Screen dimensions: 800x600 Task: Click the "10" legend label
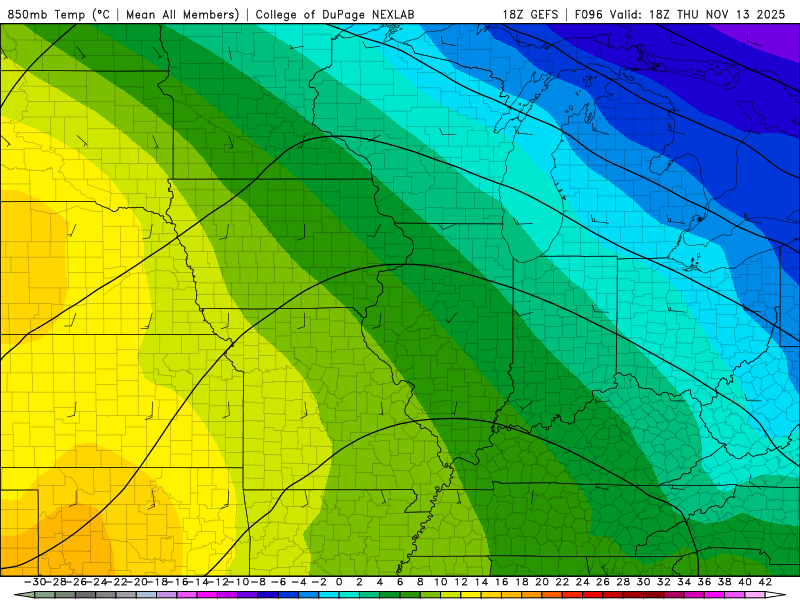click(441, 582)
